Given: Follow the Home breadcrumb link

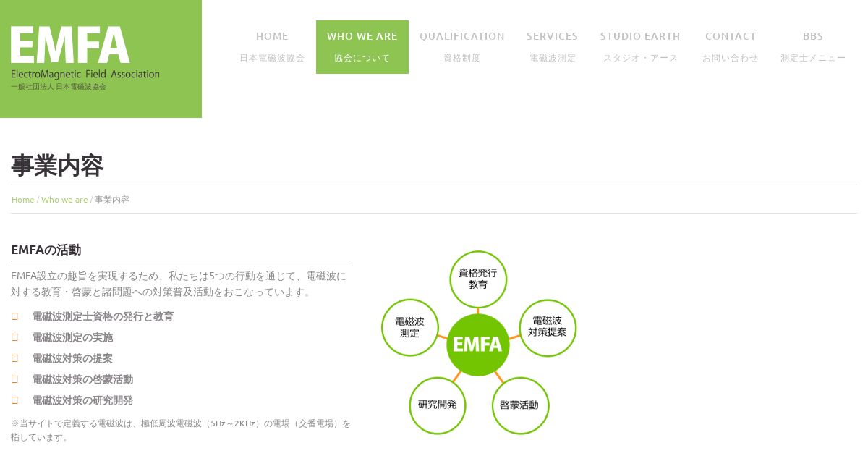Looking at the screenshot, I should pos(23,200).
